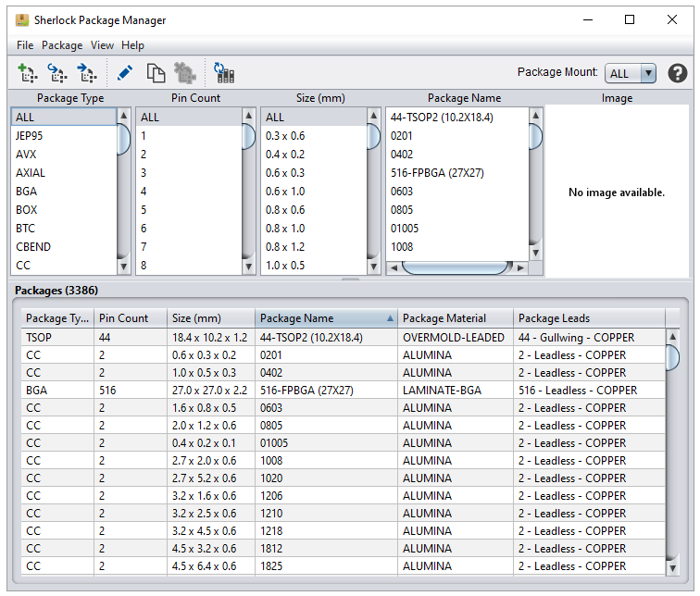
Task: Open the Help menu
Action: point(132,45)
